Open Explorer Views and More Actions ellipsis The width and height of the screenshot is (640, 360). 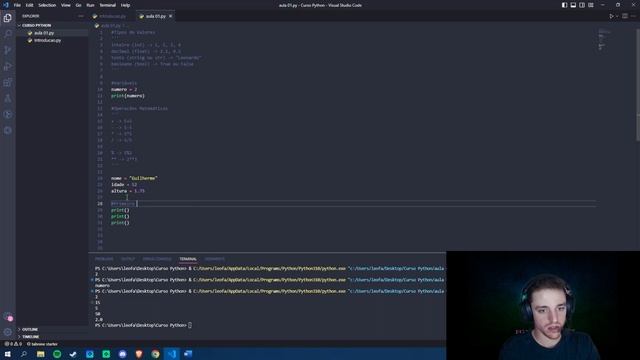[80, 16]
